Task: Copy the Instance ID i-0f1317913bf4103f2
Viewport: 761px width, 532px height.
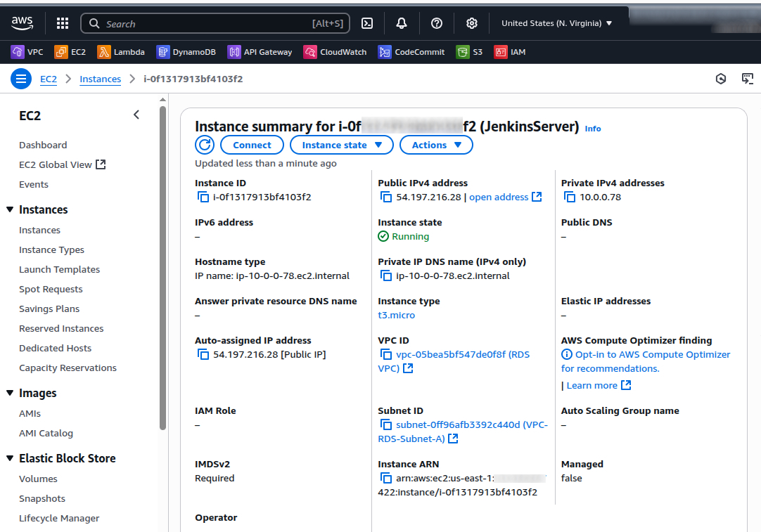Action: pyautogui.click(x=203, y=197)
